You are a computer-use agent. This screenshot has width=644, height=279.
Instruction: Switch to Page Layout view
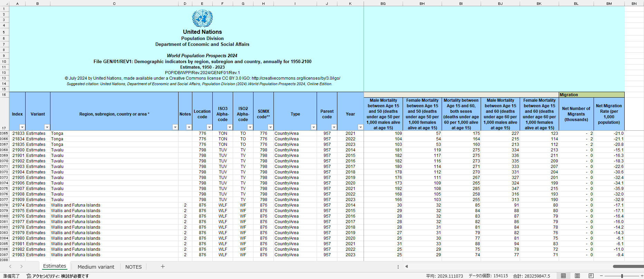point(577,276)
